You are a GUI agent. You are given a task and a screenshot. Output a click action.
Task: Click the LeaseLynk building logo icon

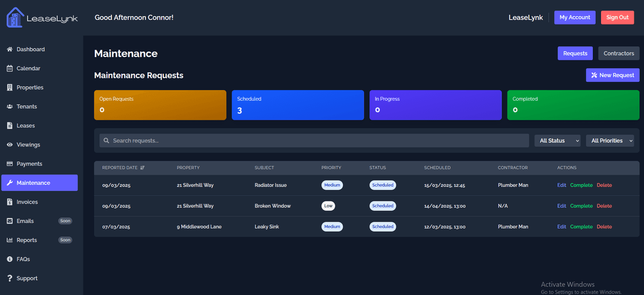pyautogui.click(x=15, y=18)
